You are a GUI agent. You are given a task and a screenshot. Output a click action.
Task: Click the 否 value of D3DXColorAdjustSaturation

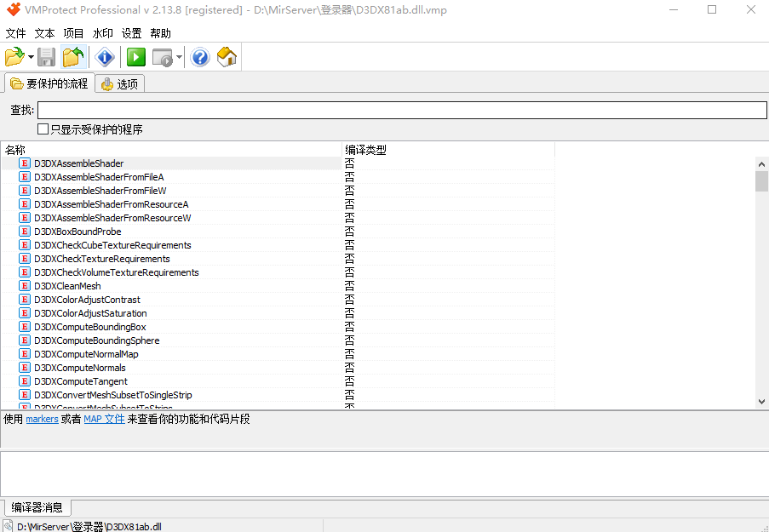[350, 313]
